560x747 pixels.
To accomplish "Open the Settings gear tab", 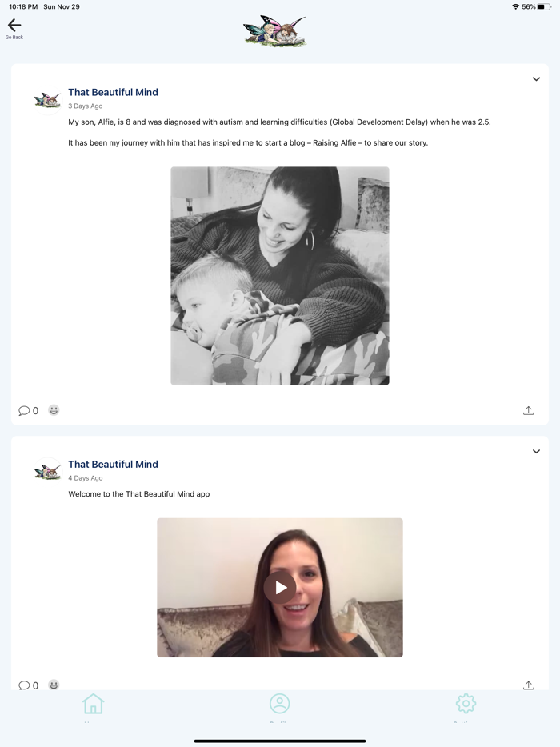I will 466,704.
